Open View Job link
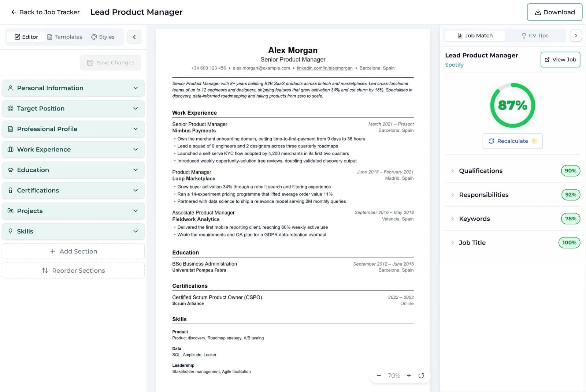586x392 pixels. point(560,60)
